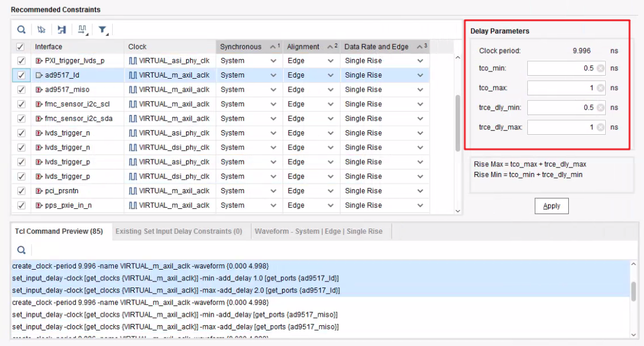Clear the trce_dly_max field using X icon
Image resolution: width=644 pixels, height=346 pixels.
click(x=600, y=127)
